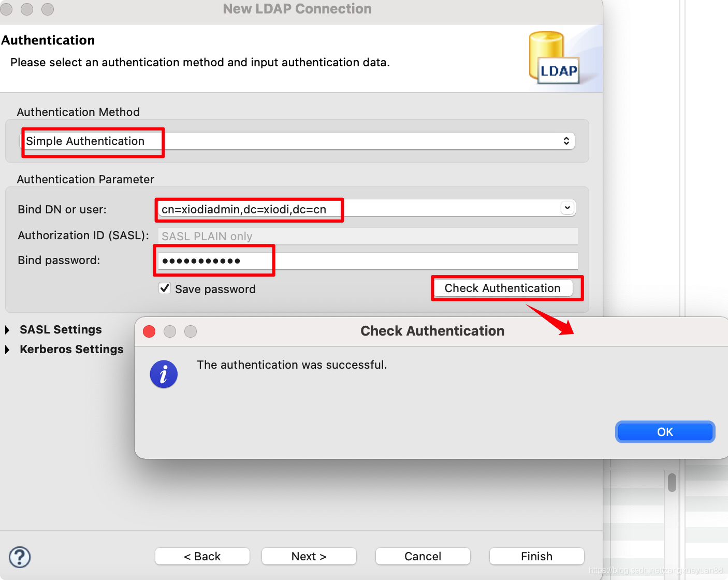Go back using the Back button

point(202,556)
